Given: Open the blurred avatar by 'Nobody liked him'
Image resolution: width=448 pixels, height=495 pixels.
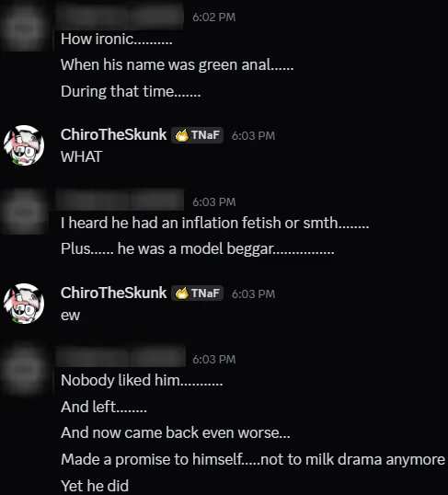Looking at the screenshot, I should 24,369.
